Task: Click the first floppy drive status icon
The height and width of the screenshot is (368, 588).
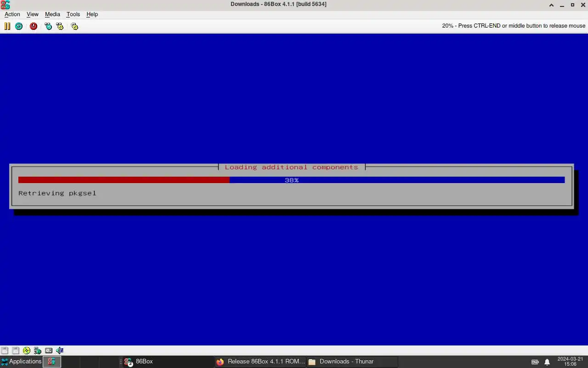Action: [5, 351]
